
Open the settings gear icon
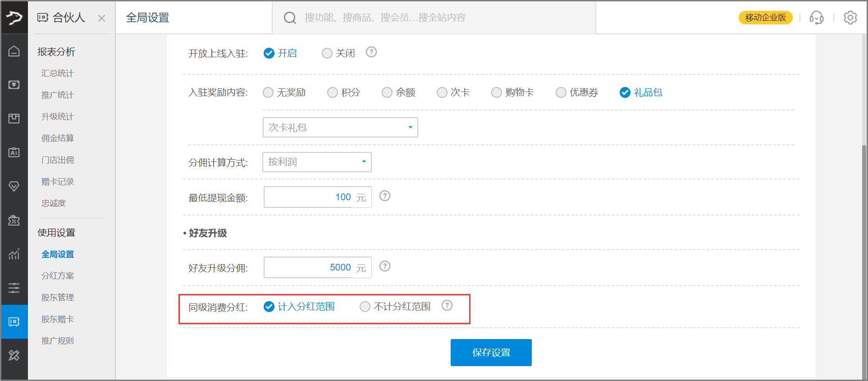pyautogui.click(x=850, y=18)
